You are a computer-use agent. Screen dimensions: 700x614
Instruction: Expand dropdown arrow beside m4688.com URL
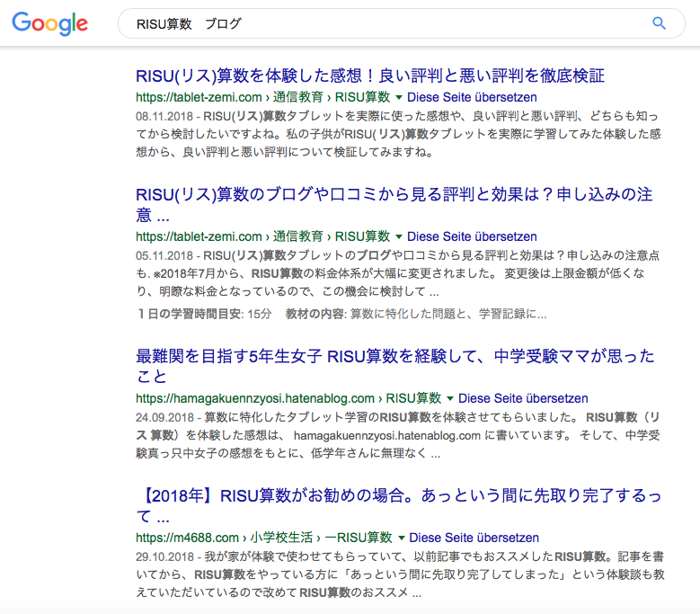(x=401, y=538)
